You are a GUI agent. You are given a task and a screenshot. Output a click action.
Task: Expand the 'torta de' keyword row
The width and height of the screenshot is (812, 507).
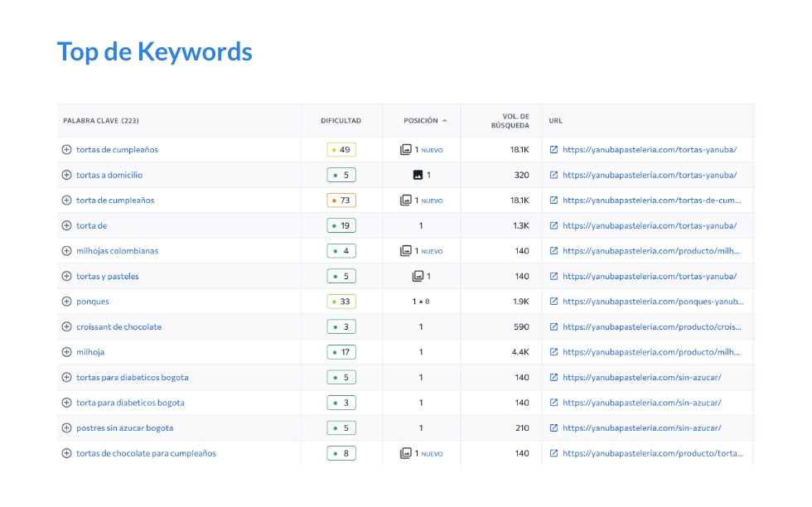[66, 226]
